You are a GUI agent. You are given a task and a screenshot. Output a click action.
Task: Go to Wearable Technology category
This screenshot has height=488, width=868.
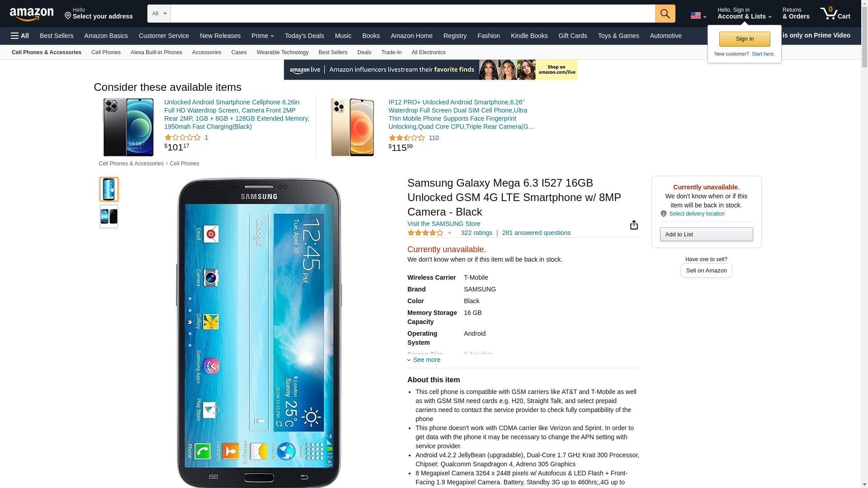click(x=283, y=52)
